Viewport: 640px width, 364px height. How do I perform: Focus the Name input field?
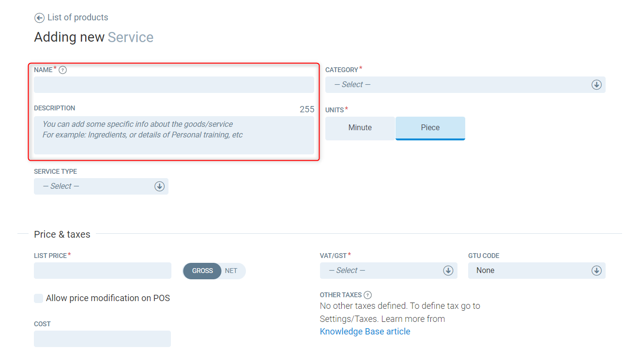174,85
